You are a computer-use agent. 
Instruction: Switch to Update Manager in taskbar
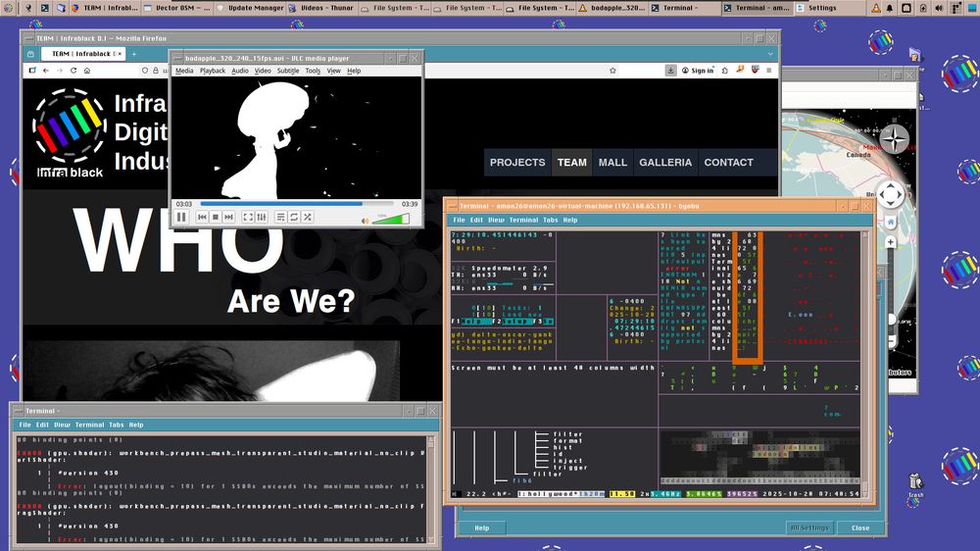point(251,8)
